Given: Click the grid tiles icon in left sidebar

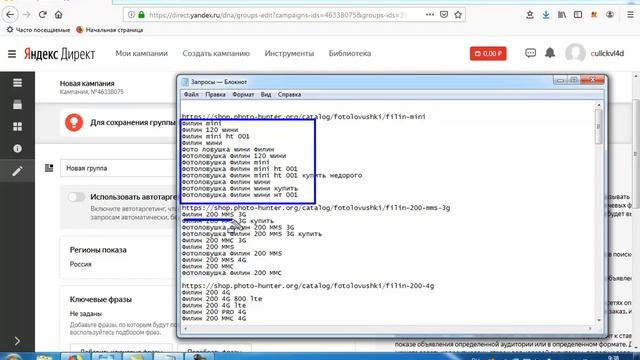Looking at the screenshot, I should [x=17, y=127].
